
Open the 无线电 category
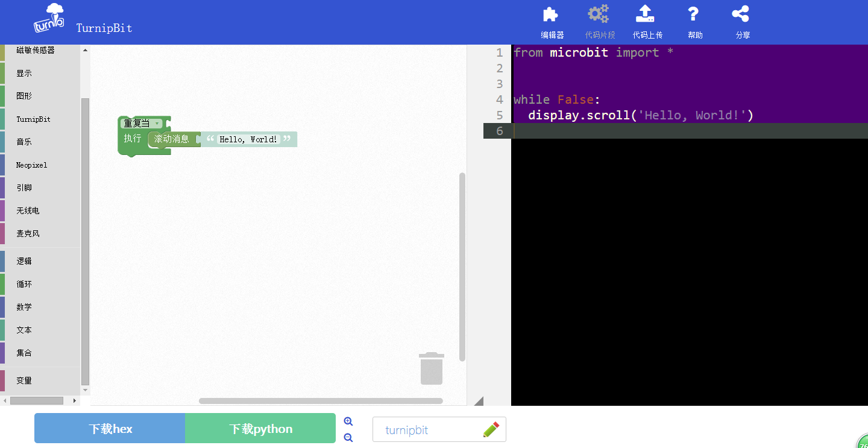click(40, 211)
